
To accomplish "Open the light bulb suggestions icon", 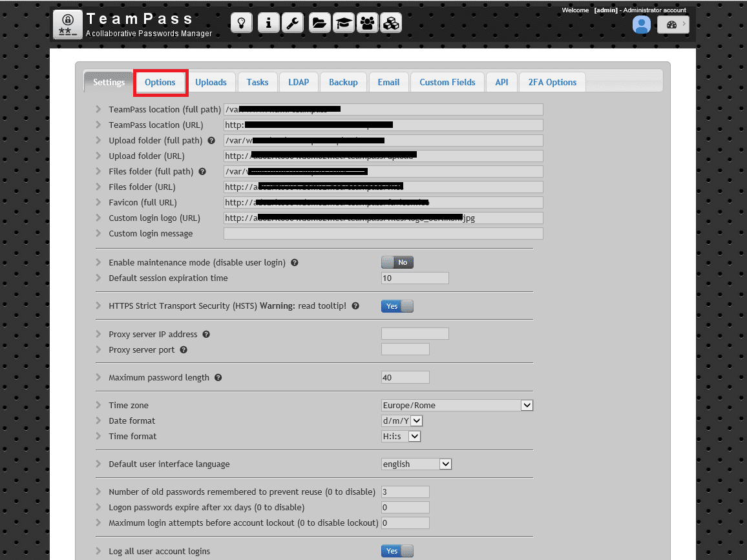I will [x=242, y=23].
